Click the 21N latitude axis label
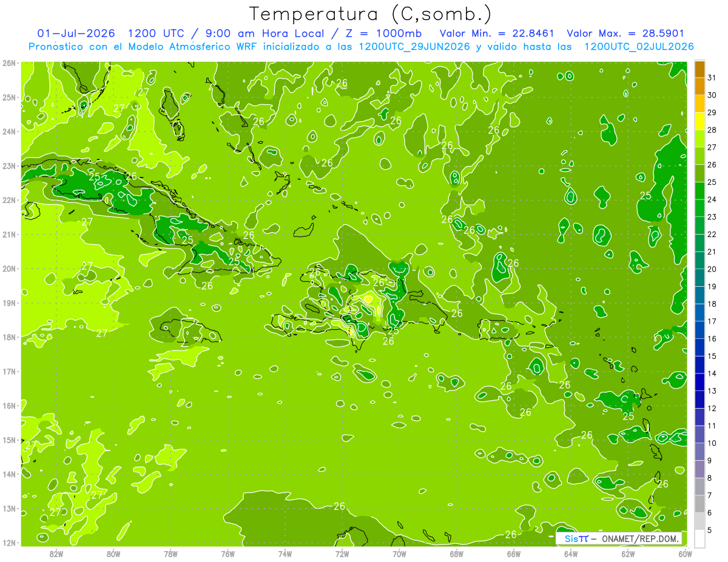 click(x=8, y=234)
